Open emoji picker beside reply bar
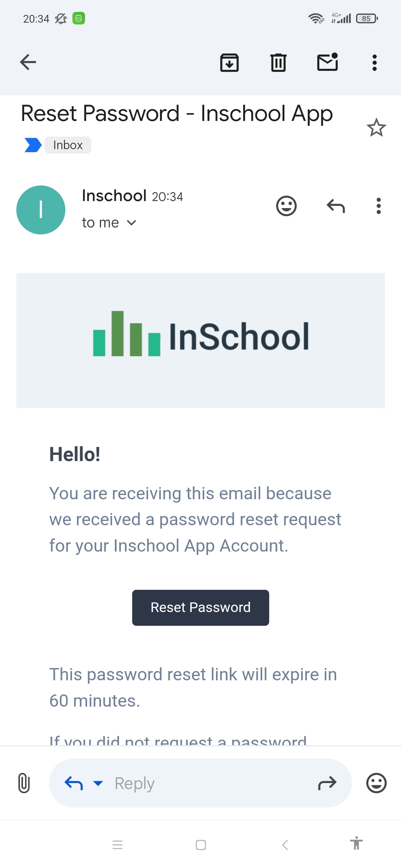401x868 pixels. [x=376, y=783]
